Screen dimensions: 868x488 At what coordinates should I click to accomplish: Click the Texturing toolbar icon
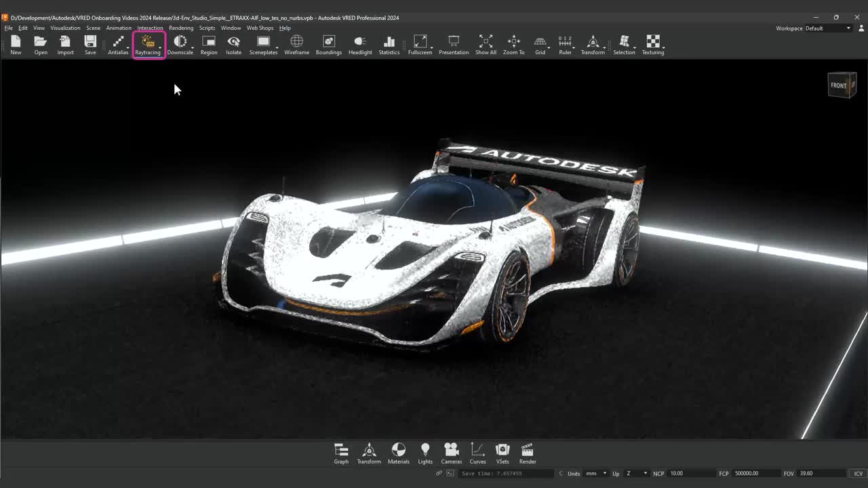652,45
